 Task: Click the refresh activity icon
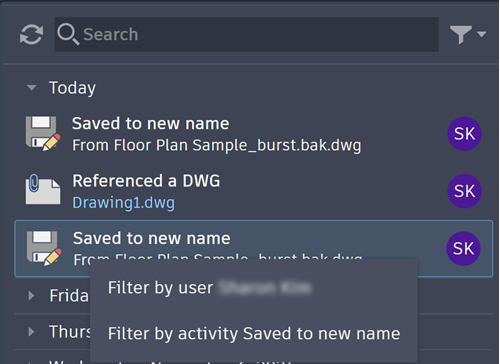(31, 34)
